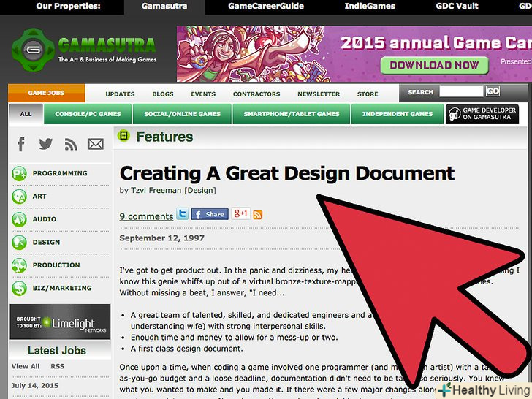Click RSS link under Latest Jobs
The width and height of the screenshot is (532, 399).
pyautogui.click(x=57, y=366)
